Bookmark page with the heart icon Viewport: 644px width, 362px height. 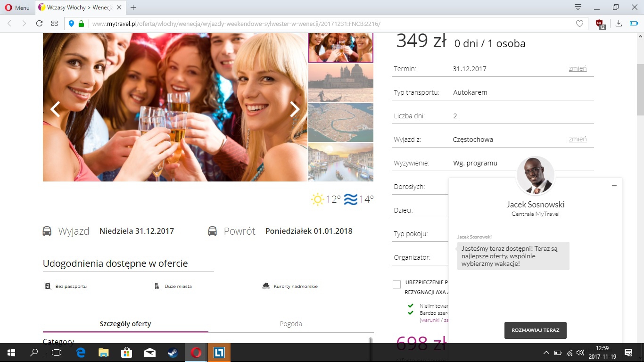pos(579,24)
